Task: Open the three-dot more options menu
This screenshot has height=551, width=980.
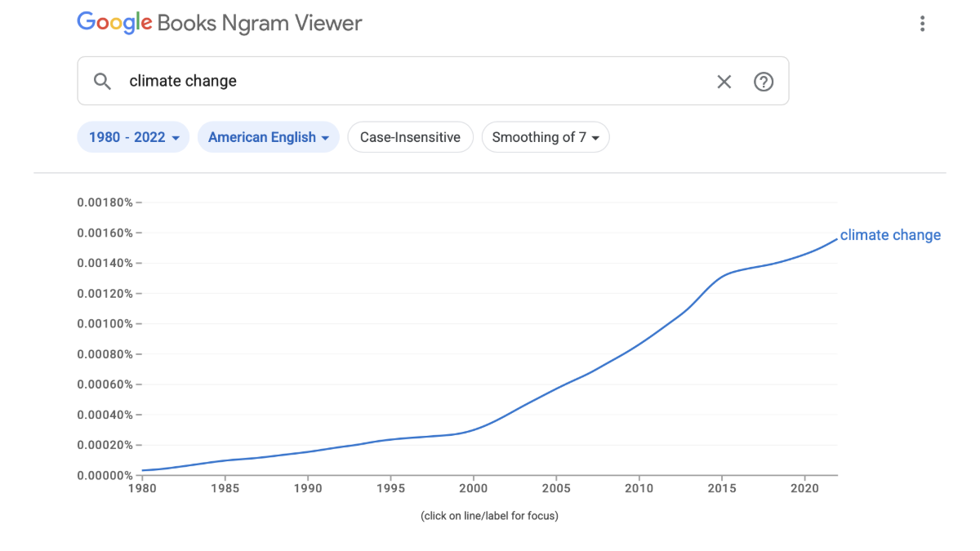Action: (922, 24)
